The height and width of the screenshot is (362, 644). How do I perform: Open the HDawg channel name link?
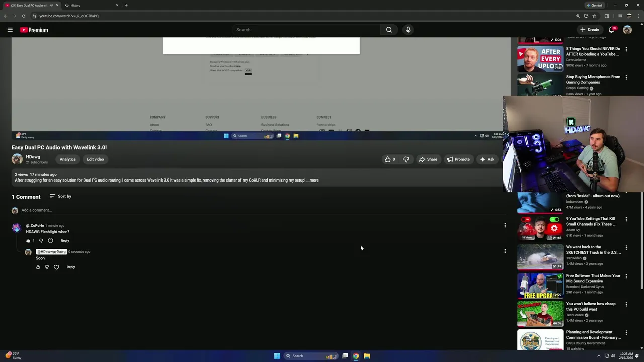click(x=33, y=157)
